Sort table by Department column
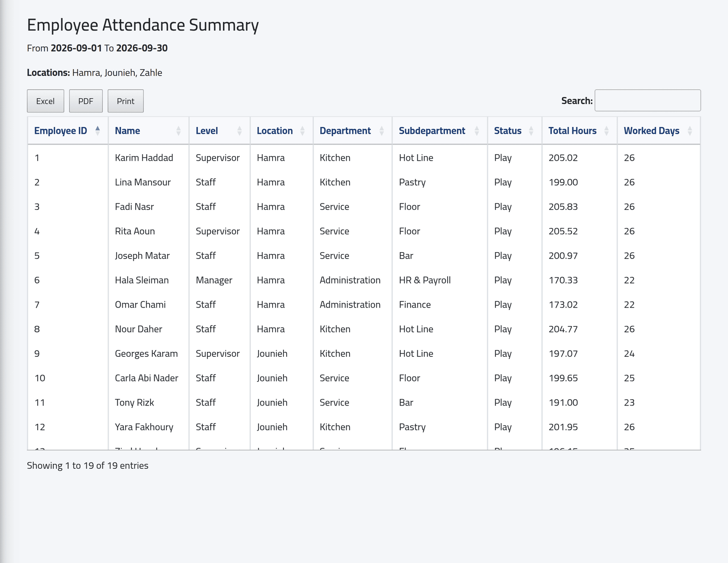The height and width of the screenshot is (563, 728). [x=352, y=131]
